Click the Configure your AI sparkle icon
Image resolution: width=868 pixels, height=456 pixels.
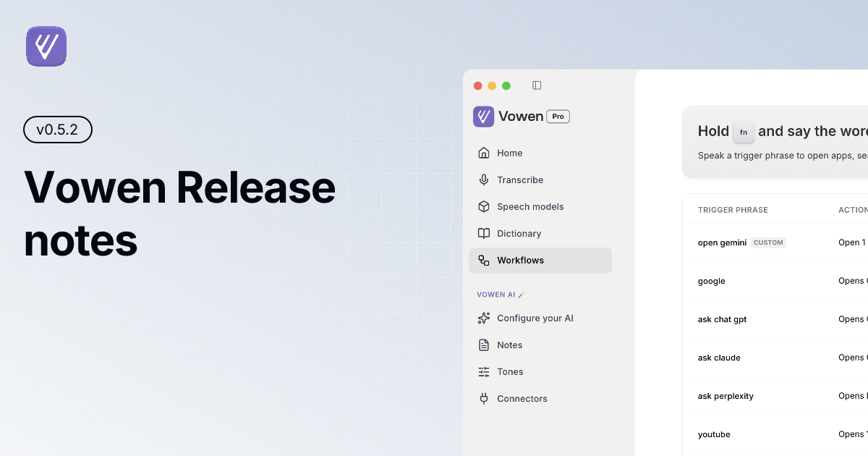(484, 318)
